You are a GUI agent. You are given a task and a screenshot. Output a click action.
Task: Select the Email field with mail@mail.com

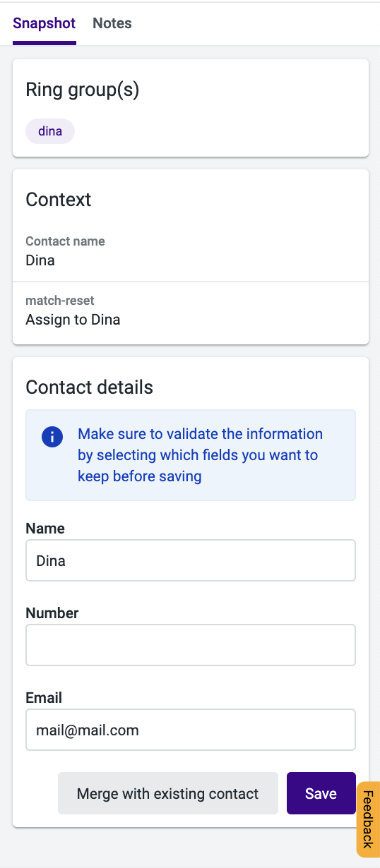pyautogui.click(x=191, y=730)
